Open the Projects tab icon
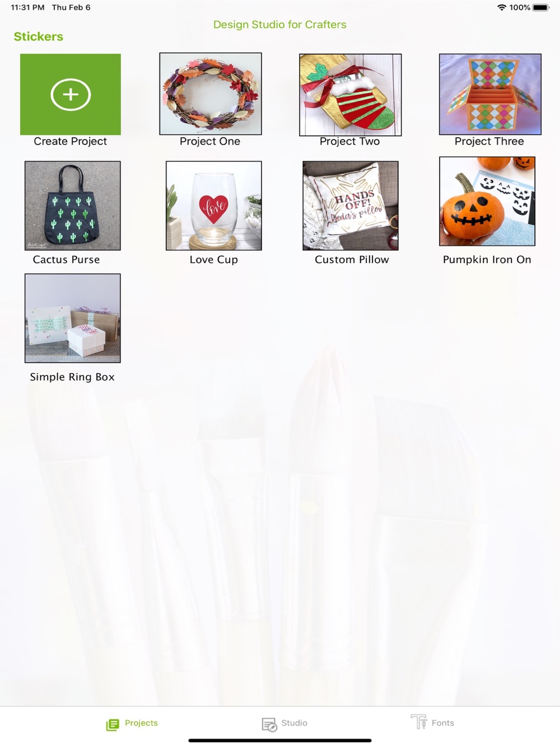This screenshot has width=560, height=747. 113,725
